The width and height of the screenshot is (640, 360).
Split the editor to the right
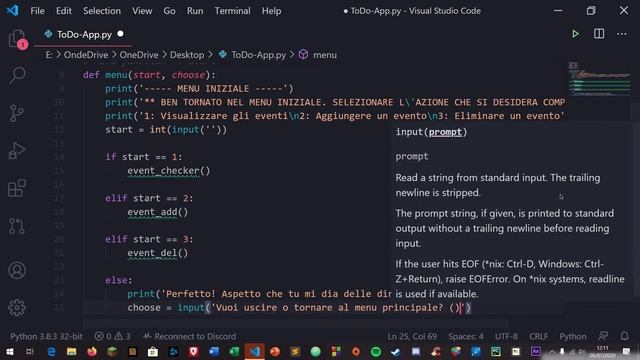pyautogui.click(x=599, y=34)
